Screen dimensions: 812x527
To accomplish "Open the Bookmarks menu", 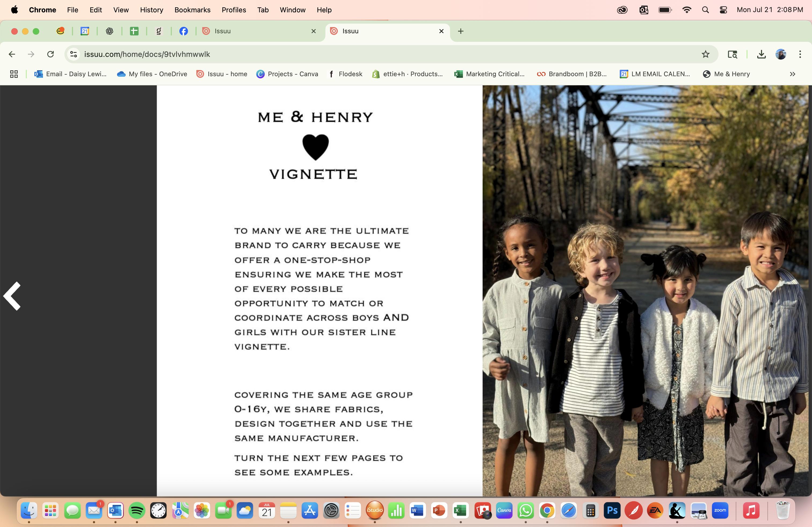I will coord(192,10).
